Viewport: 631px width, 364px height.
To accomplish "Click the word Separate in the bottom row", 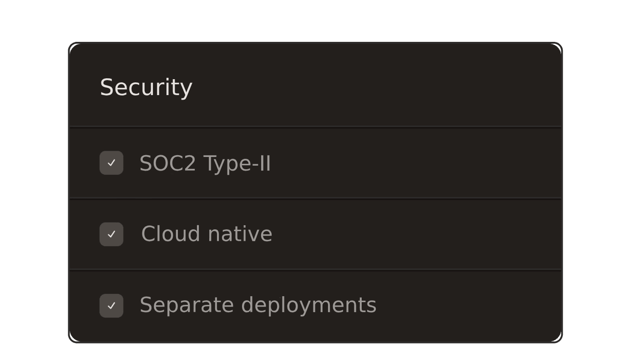I will coord(187,306).
